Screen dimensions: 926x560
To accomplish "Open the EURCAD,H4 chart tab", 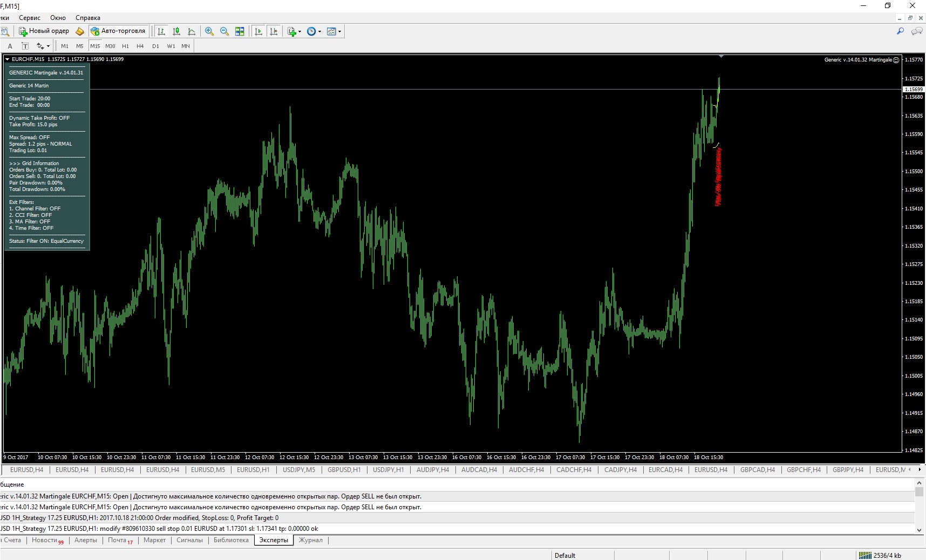I will tap(665, 470).
